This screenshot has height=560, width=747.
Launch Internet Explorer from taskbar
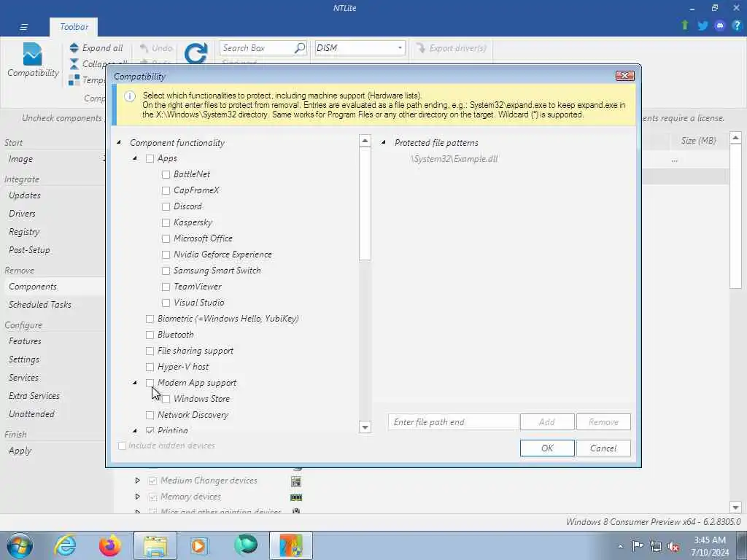65,545
